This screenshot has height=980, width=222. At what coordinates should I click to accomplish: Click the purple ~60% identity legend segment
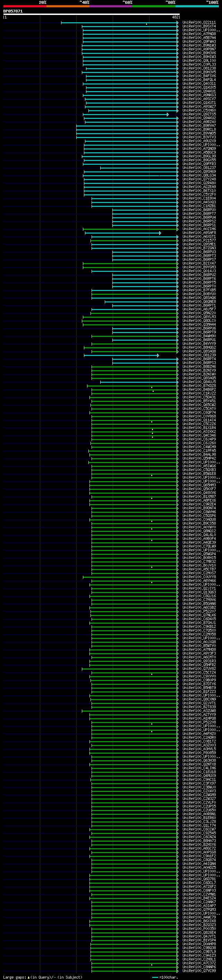(111, 6)
